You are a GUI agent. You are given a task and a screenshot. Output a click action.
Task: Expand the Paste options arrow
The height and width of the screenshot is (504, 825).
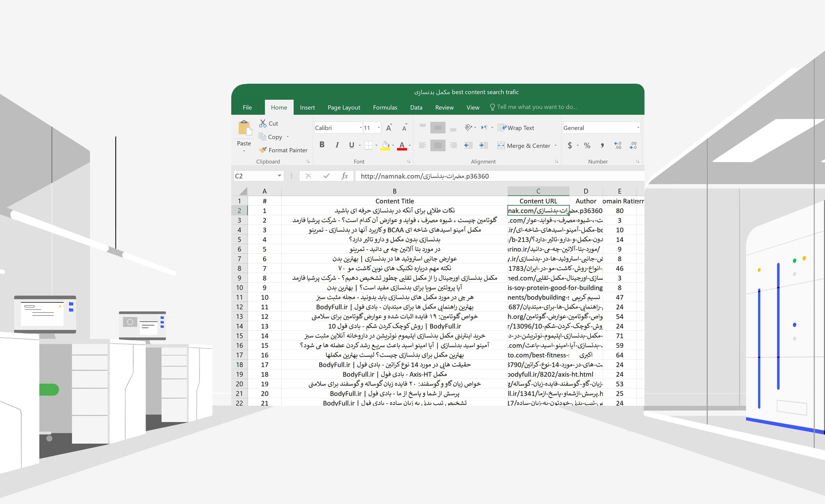[244, 151]
